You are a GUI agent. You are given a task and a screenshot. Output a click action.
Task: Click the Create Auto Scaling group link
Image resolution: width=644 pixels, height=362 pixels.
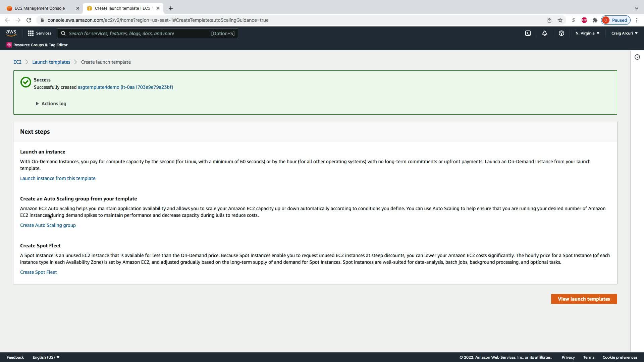tap(48, 225)
